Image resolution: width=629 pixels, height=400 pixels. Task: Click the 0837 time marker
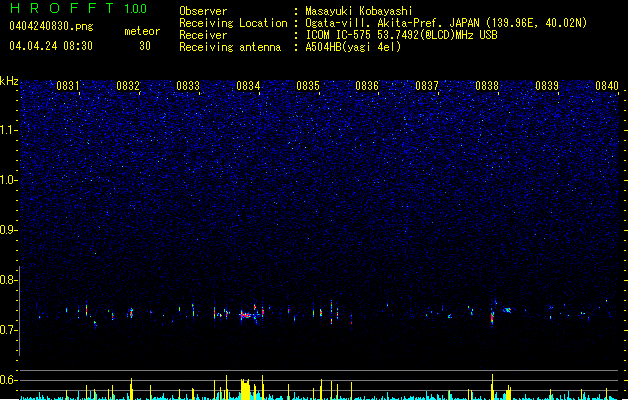[x=427, y=86]
